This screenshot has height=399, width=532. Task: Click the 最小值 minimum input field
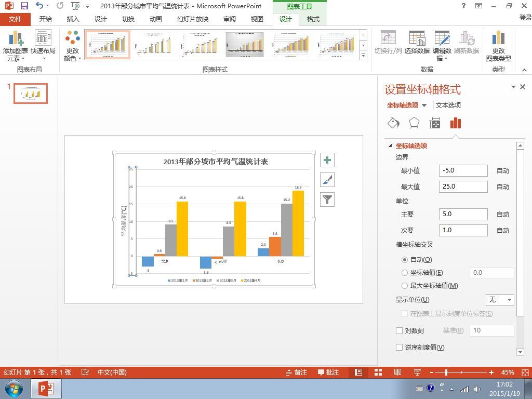tap(463, 170)
